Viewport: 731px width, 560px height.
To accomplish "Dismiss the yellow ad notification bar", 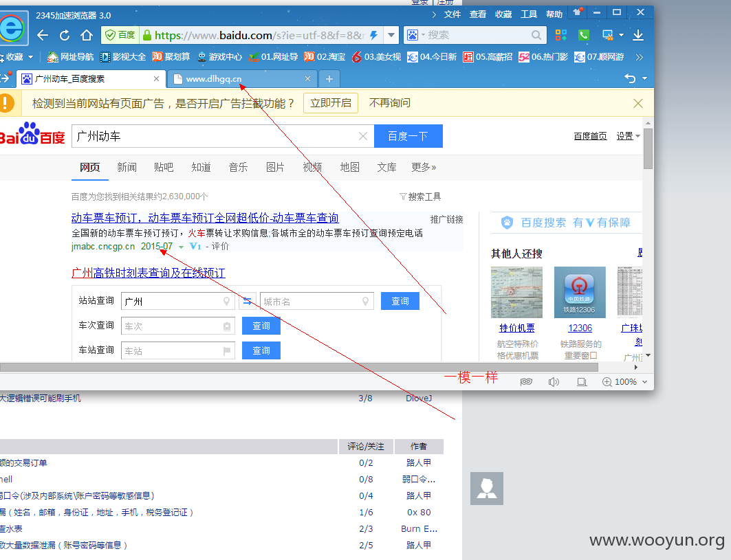I will (x=638, y=104).
